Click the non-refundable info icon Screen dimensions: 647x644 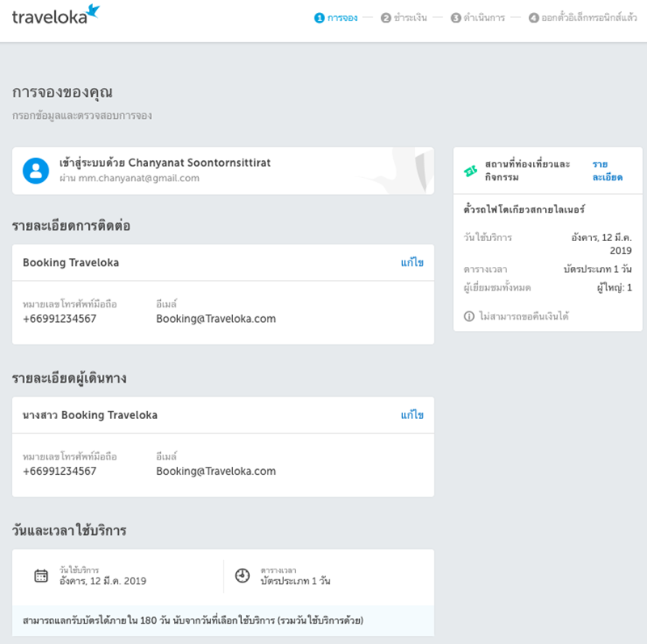point(469,316)
